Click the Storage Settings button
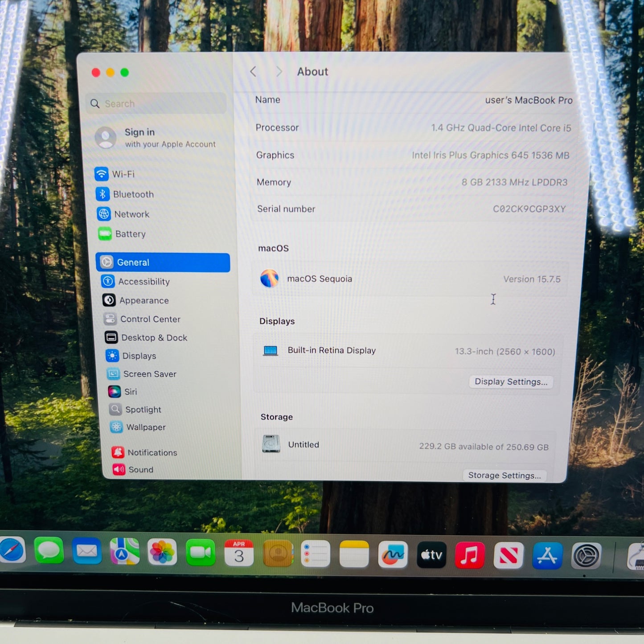 [x=504, y=476]
